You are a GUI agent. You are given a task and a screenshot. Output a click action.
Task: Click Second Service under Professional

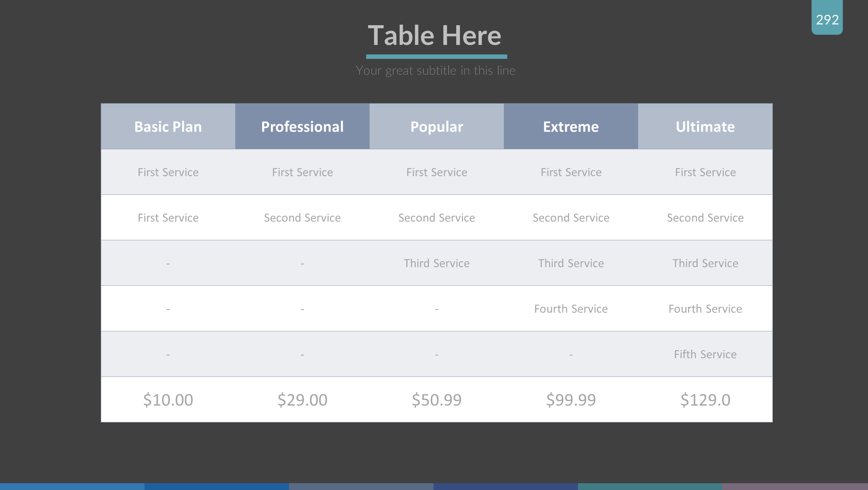tap(302, 218)
